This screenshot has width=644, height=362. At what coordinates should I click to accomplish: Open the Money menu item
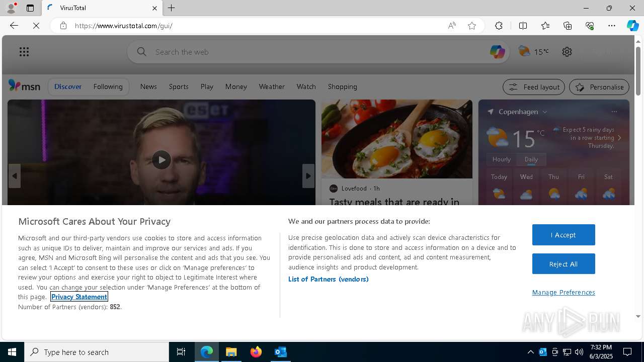[236, 86]
